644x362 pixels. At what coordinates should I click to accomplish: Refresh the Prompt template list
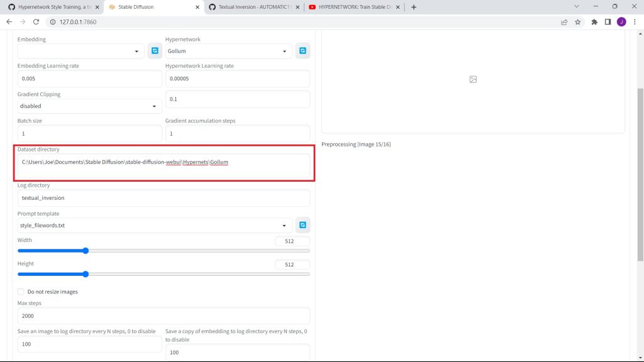(x=303, y=225)
